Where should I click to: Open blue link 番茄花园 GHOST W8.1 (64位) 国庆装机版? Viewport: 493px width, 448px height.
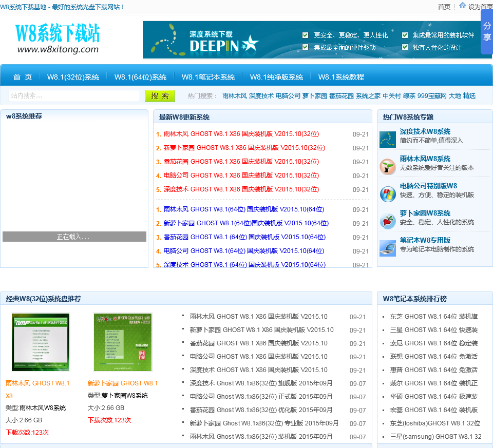tap(244, 237)
